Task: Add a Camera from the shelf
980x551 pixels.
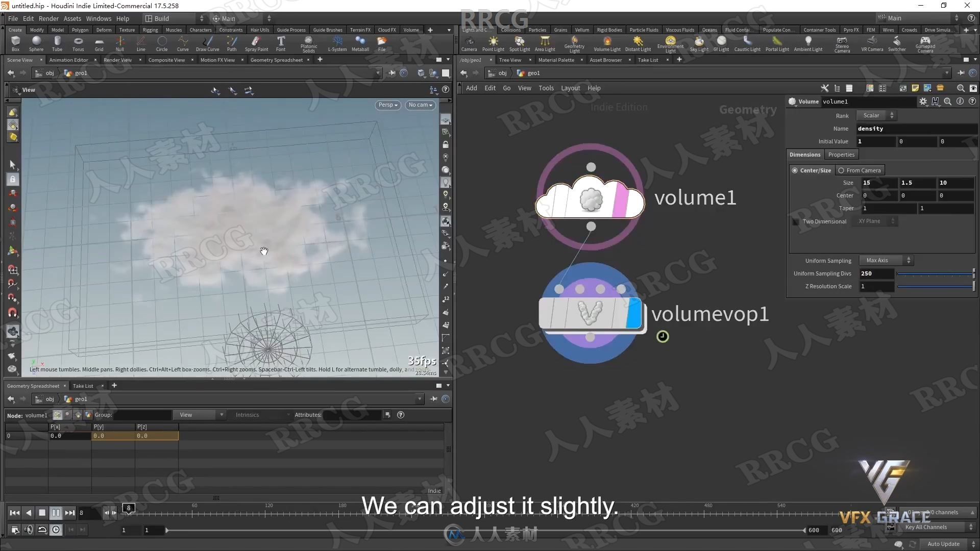Action: point(469,43)
